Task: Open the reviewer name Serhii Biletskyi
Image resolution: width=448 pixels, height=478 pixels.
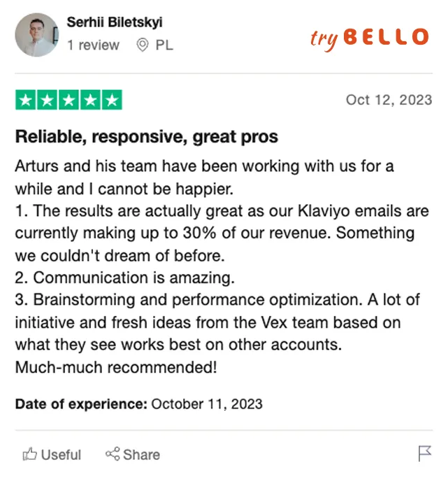Action: click(x=115, y=22)
